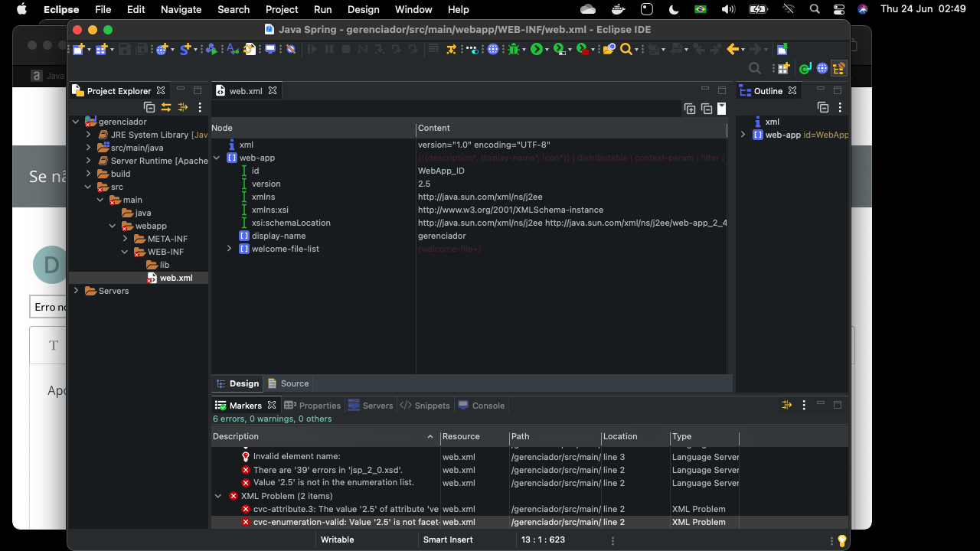Click Collapse All in Outline view
The width and height of the screenshot is (980, 551).
pyautogui.click(x=823, y=107)
